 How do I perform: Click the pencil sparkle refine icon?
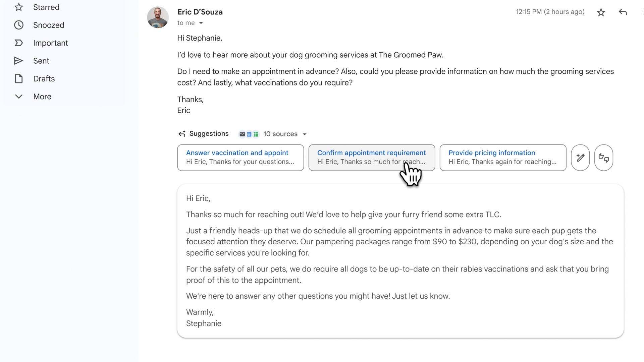(x=580, y=158)
